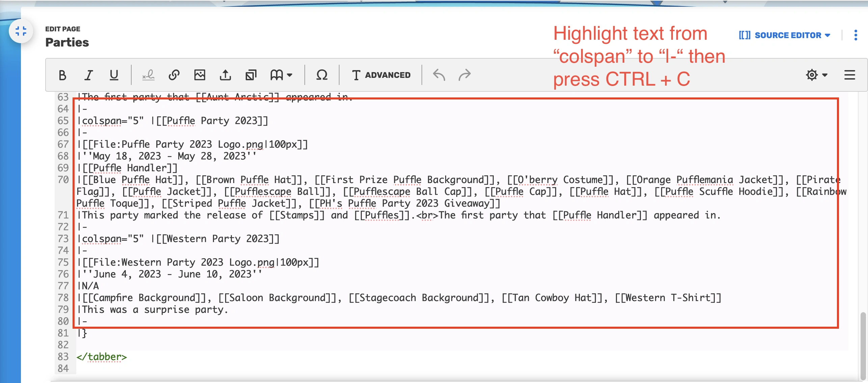Place cursor on the closing tabber tag line
The width and height of the screenshot is (868, 383).
click(x=102, y=357)
